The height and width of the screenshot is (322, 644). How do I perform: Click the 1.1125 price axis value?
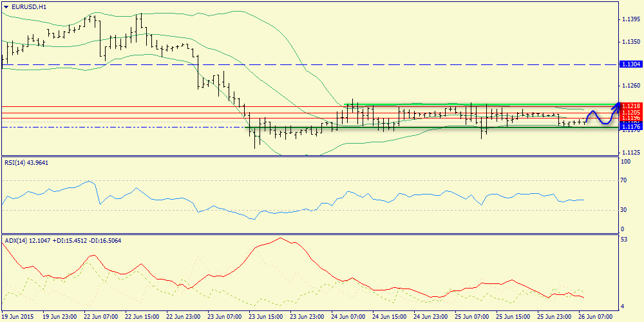pyautogui.click(x=630, y=153)
